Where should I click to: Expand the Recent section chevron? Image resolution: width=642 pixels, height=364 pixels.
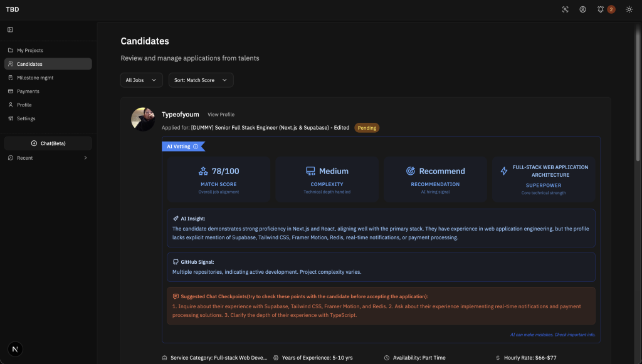(85, 158)
